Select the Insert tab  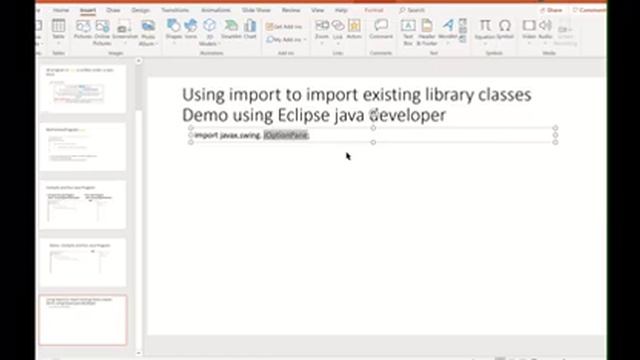88,10
